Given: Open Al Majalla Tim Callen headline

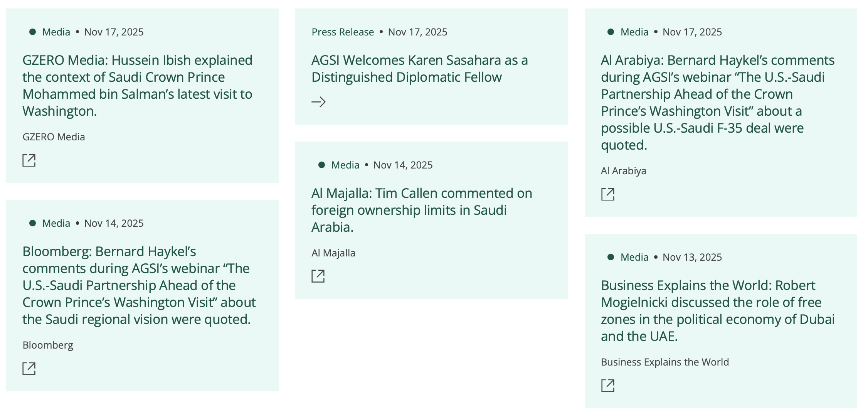Looking at the screenshot, I should coord(422,210).
